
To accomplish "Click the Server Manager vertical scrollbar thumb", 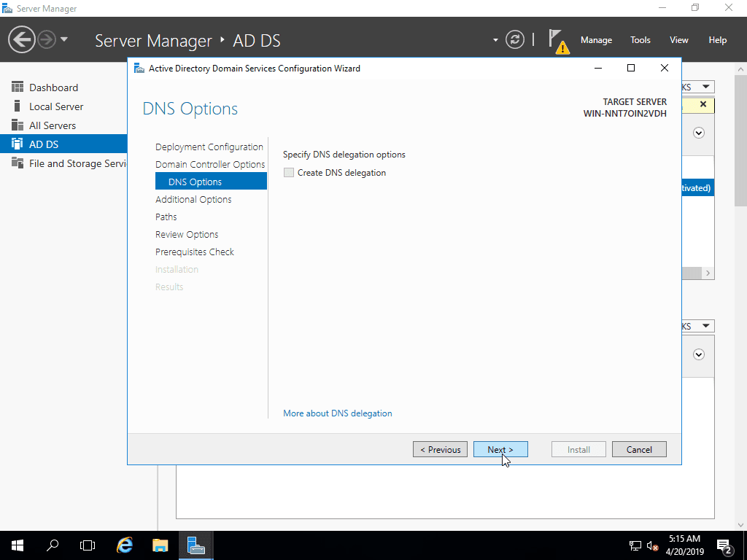I will [740, 141].
